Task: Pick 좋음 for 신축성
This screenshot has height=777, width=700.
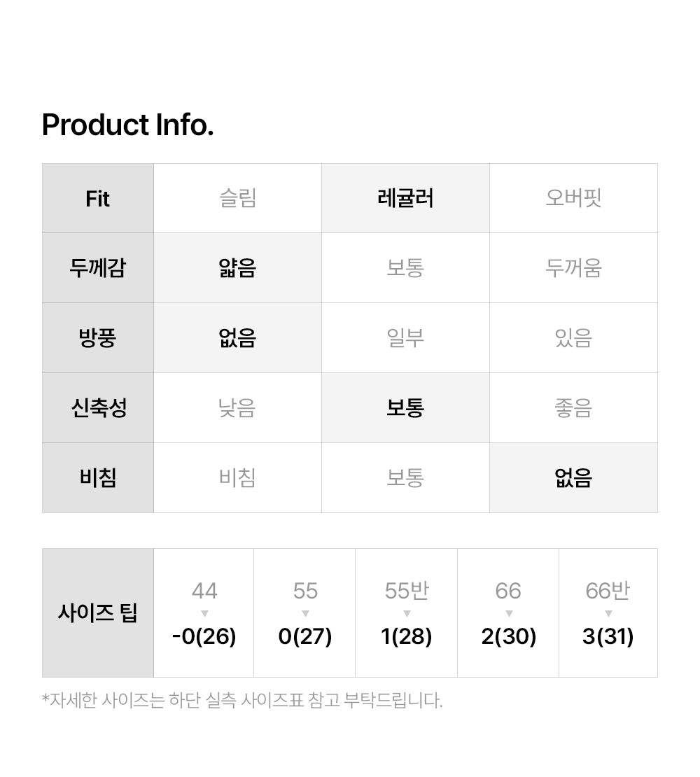Action: 573,408
